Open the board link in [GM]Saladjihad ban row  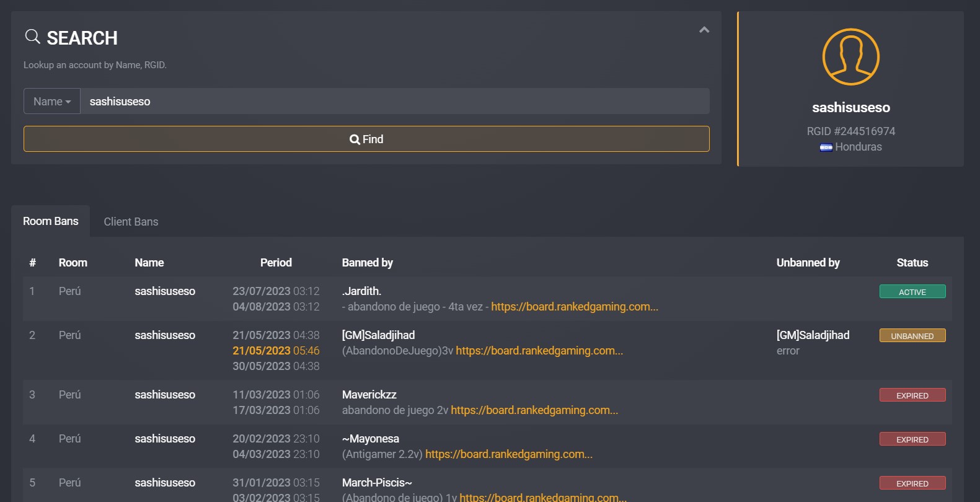[x=539, y=351]
